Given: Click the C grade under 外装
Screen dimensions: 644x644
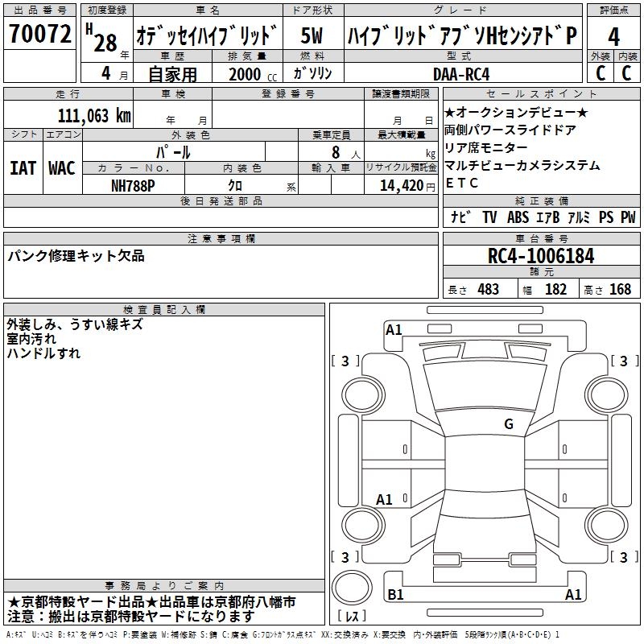Looking at the screenshot, I should [x=601, y=72].
